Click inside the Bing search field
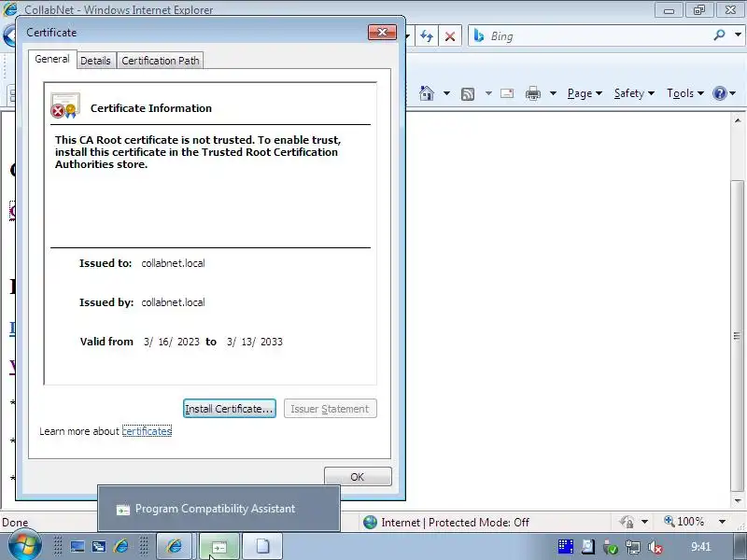The height and width of the screenshot is (560, 747). (x=596, y=36)
